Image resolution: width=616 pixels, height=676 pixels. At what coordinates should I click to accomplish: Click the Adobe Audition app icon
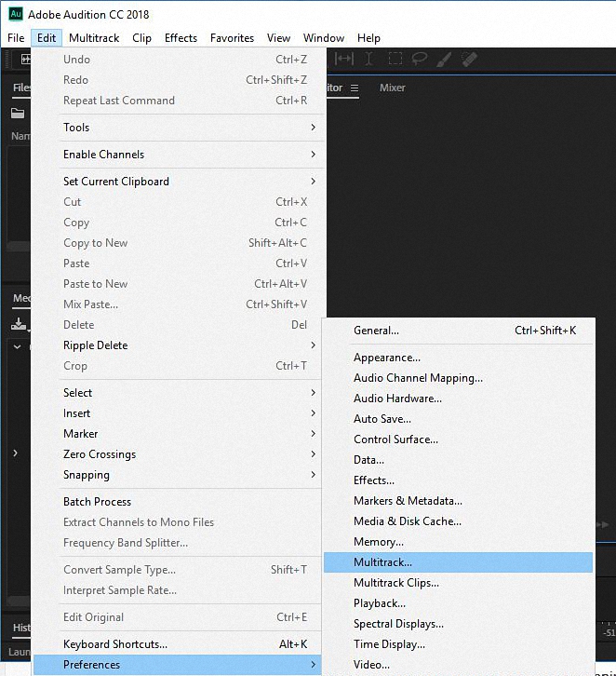[x=16, y=14]
